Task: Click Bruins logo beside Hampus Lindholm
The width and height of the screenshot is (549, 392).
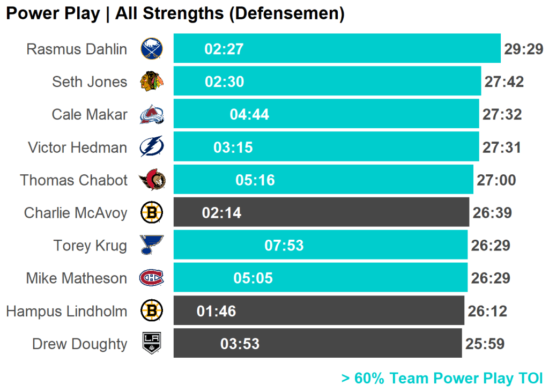Action: (151, 311)
